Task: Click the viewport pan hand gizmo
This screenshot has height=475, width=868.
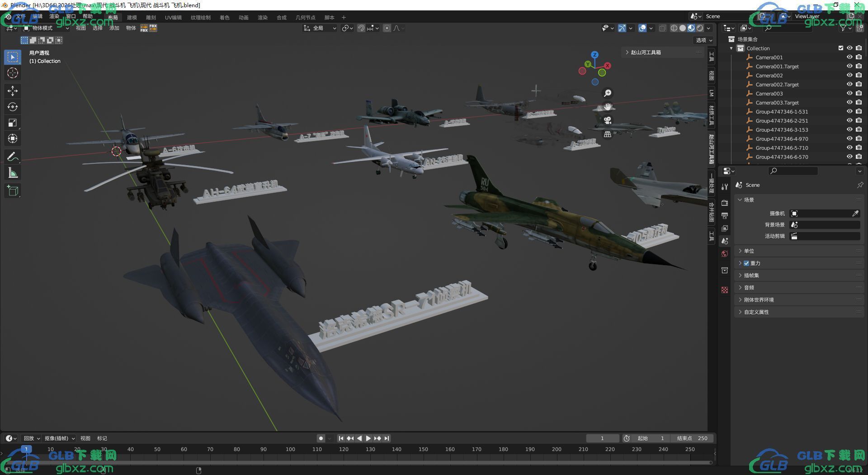Action: pos(608,107)
